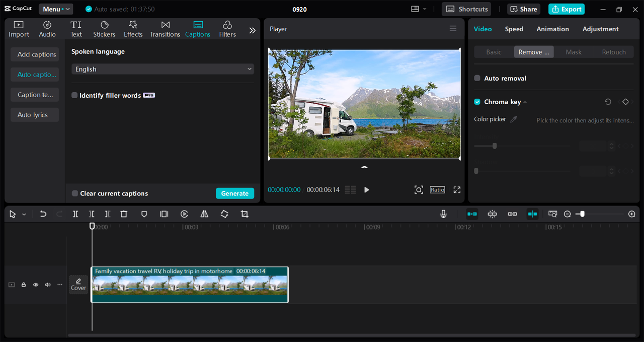
Task: Select the Auto lyrics option
Action: pos(35,115)
